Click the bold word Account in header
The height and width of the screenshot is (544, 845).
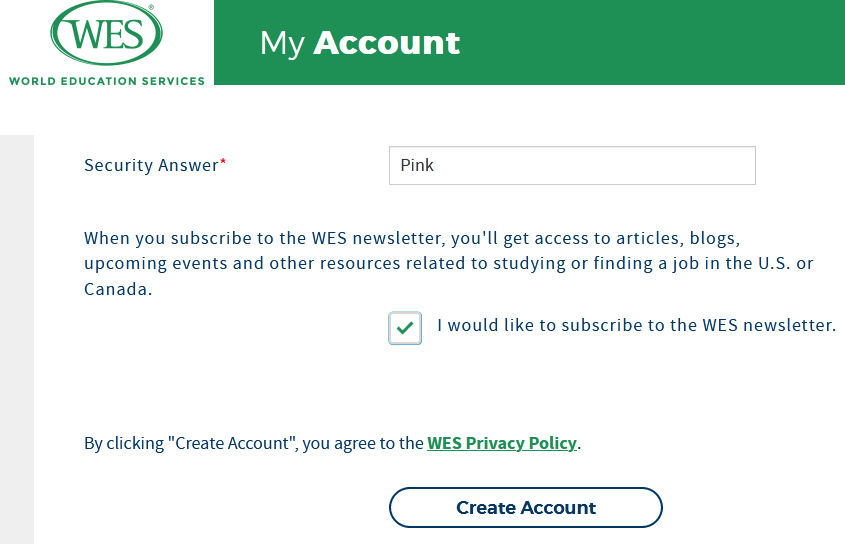coord(387,43)
